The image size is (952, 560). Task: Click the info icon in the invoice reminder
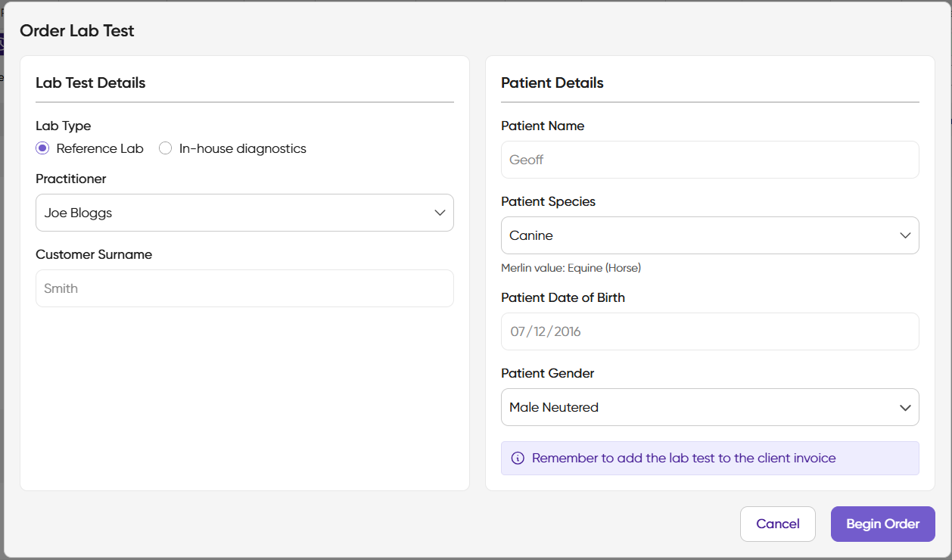pyautogui.click(x=518, y=458)
